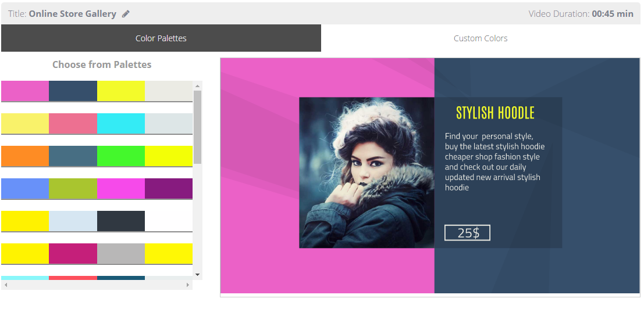This screenshot has height=309, width=644.
Task: Edit the title with the pencil icon
Action: coord(126,14)
